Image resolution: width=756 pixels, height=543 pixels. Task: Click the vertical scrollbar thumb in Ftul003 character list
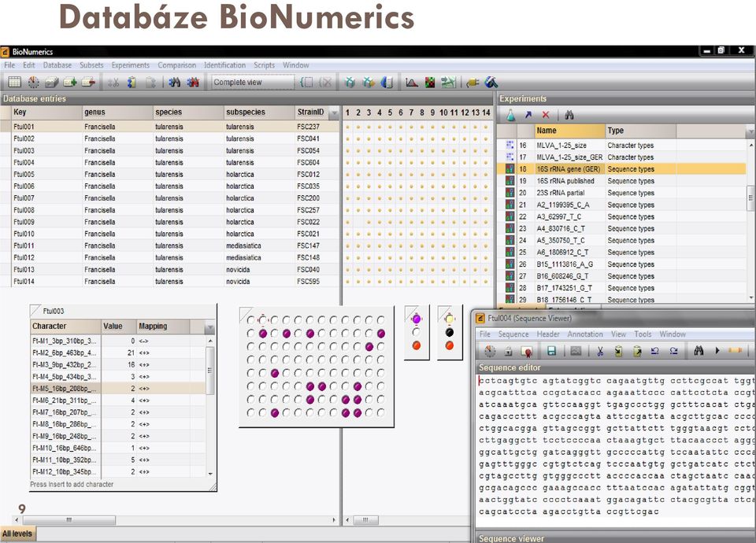[x=210, y=370]
